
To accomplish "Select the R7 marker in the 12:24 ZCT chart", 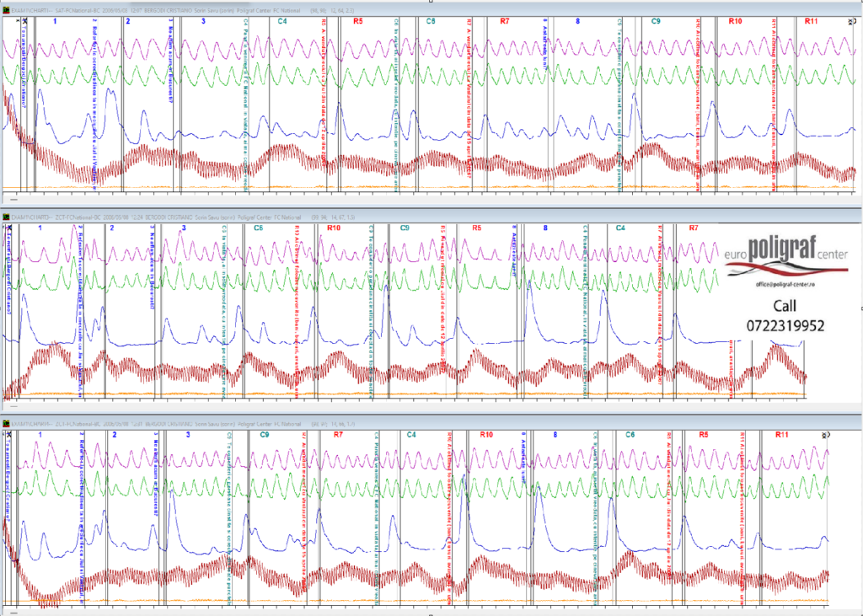I will click(694, 228).
